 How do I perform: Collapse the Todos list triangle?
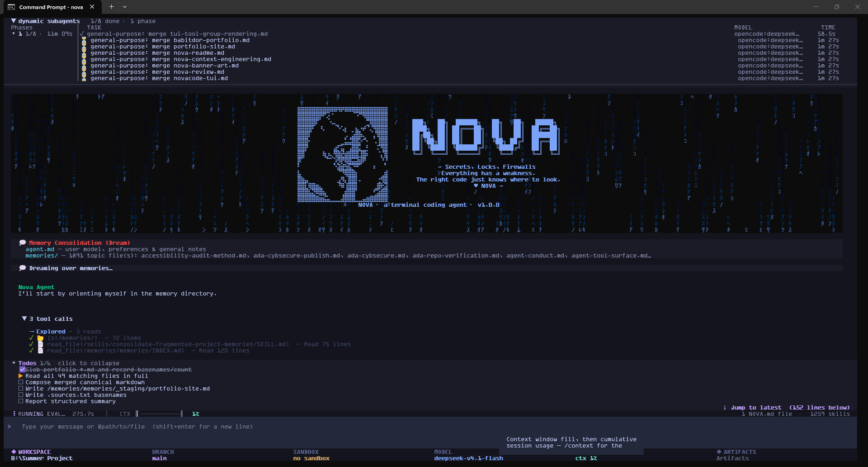[x=14, y=363]
